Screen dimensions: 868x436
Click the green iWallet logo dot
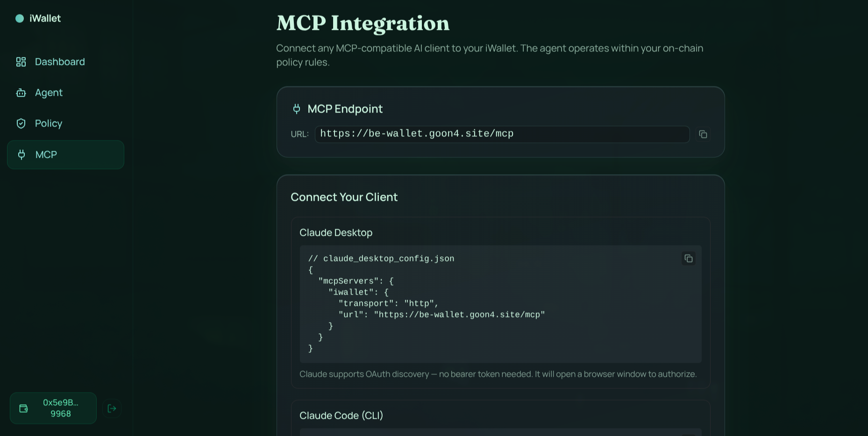[x=20, y=18]
